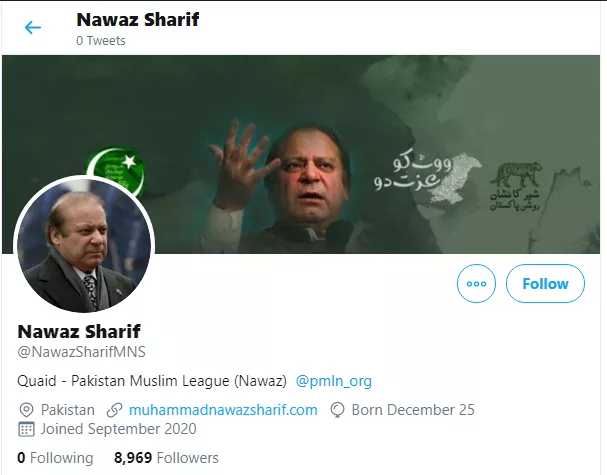This screenshot has width=607, height=475.
Task: Click the calendar icon beside Joined date
Action: tap(26, 429)
